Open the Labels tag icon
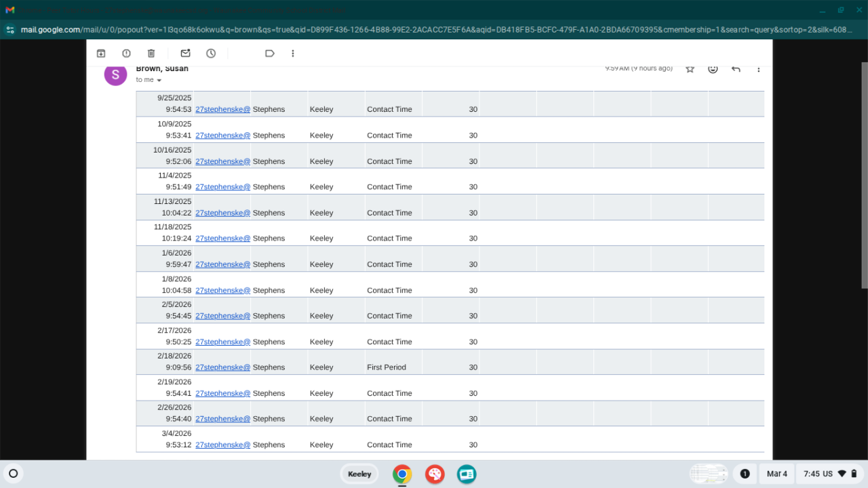The image size is (868, 488). click(270, 54)
